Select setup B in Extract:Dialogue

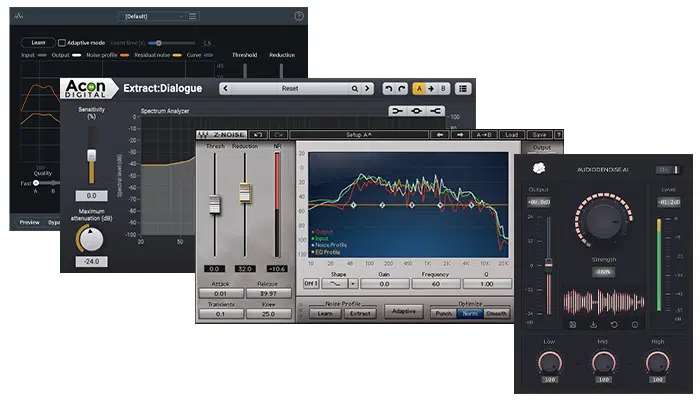(443, 88)
